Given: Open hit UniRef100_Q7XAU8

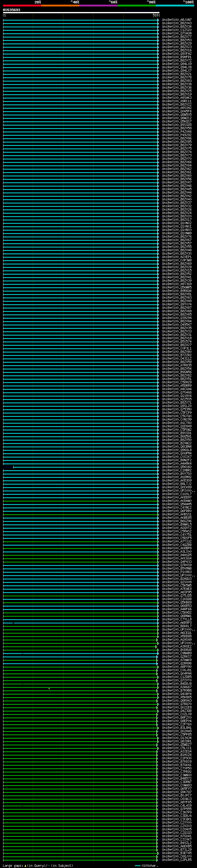Looking at the screenshot, I should [177, 33].
